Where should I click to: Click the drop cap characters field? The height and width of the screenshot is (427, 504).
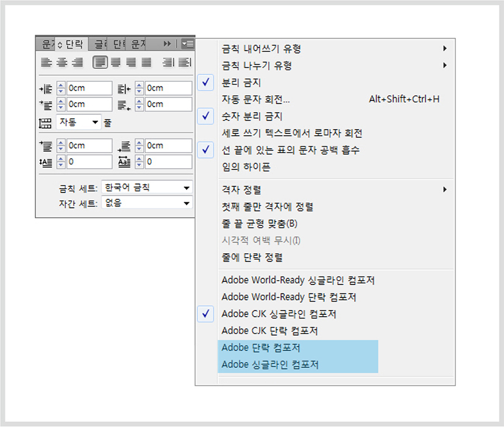coord(168,161)
